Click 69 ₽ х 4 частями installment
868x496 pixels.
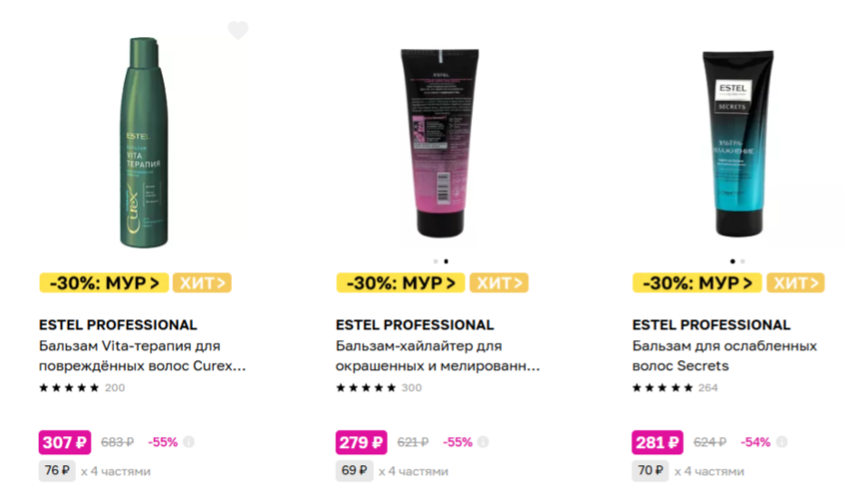tap(392, 471)
